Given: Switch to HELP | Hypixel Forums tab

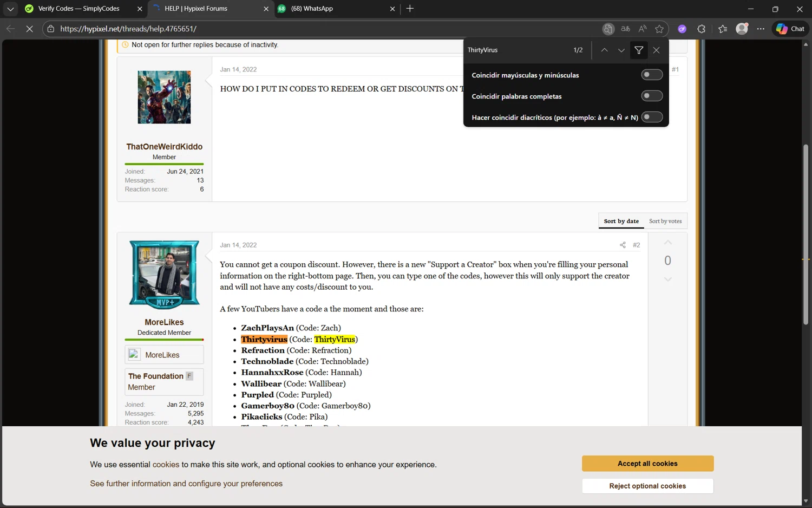Looking at the screenshot, I should 210,9.
